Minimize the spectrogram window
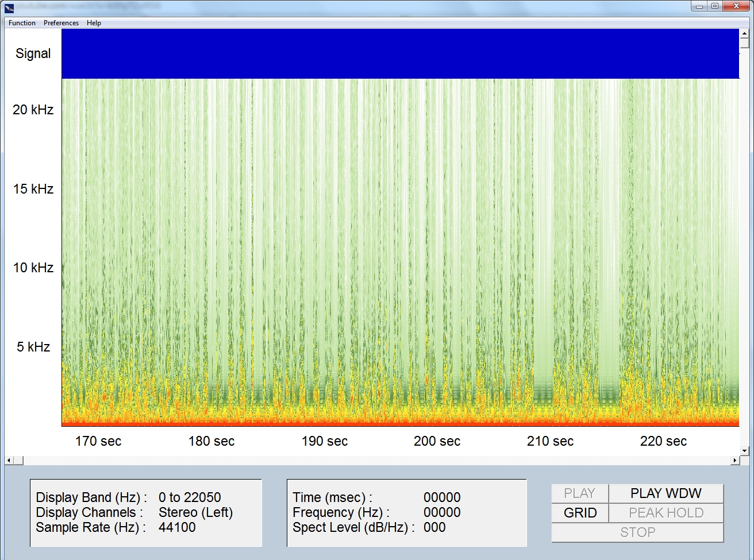Viewport: 754px width, 560px height. 699,6
